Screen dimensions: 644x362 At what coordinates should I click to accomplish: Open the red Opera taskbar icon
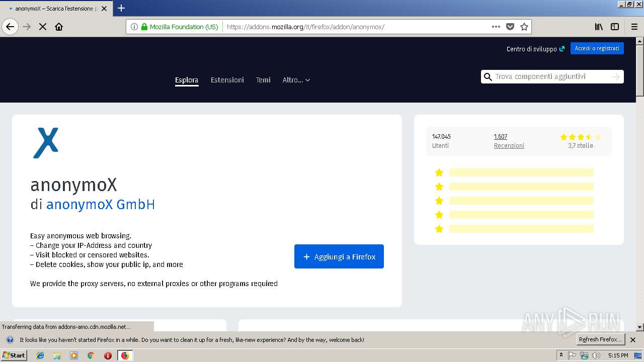coord(108,355)
